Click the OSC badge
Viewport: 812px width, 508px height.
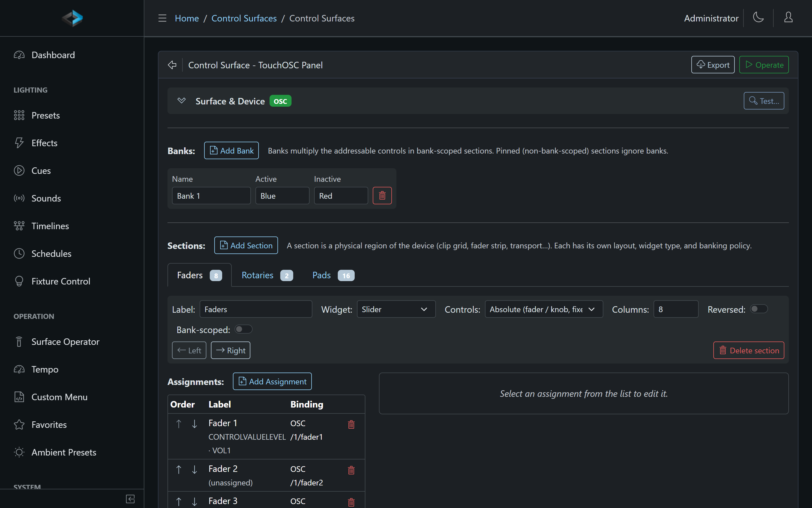click(280, 101)
